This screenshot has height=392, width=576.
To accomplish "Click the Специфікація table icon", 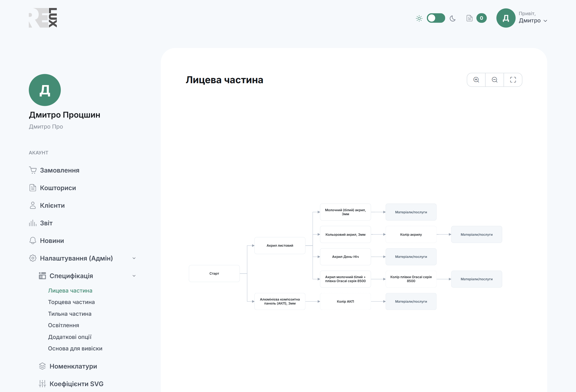I will [x=42, y=276].
